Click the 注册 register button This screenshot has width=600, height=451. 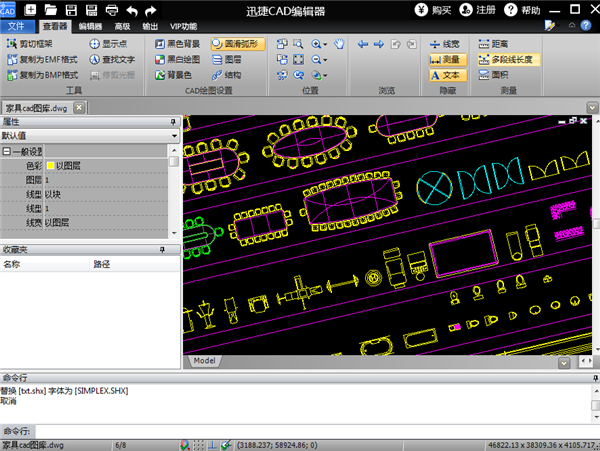click(x=478, y=10)
